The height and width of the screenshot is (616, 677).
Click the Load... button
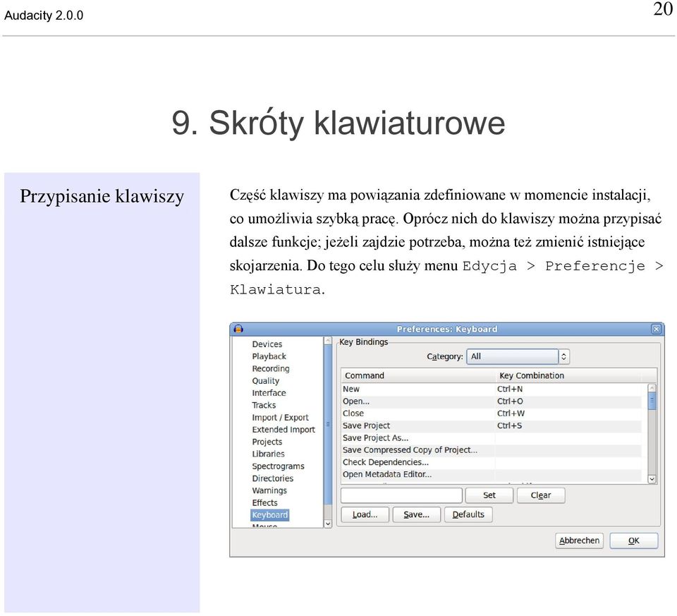365,514
